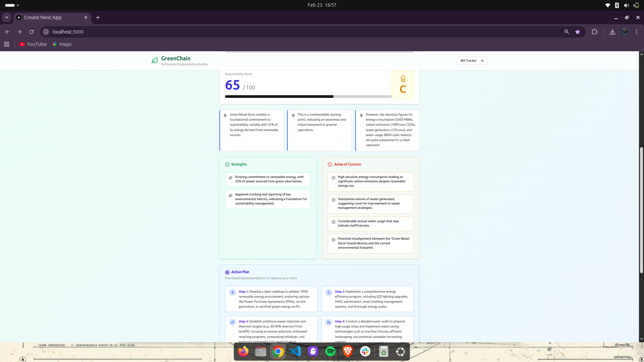This screenshot has width=644, height=362.
Task: Click the Step 4 icon
Action: (x=329, y=322)
